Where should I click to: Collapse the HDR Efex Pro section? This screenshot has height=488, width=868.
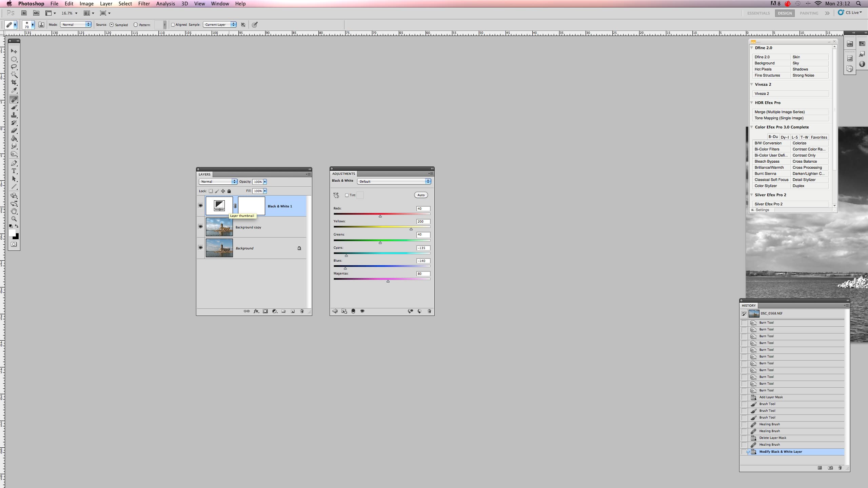[x=752, y=103]
